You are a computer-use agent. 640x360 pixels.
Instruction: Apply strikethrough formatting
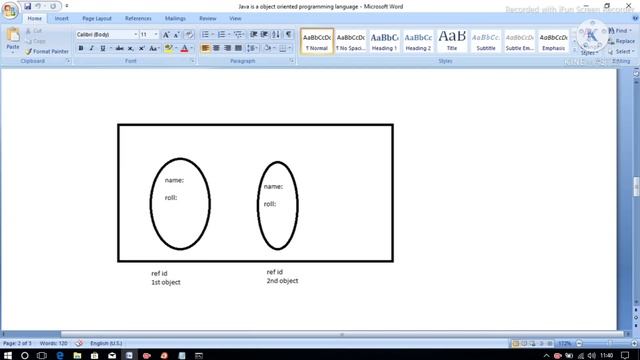[120, 49]
